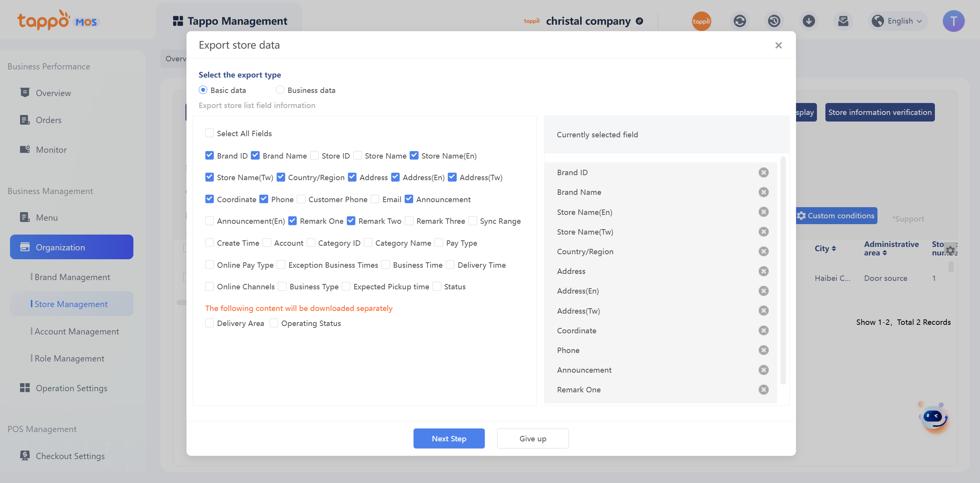Sort by the City column arrows
The image size is (980, 483).
coord(834,248)
